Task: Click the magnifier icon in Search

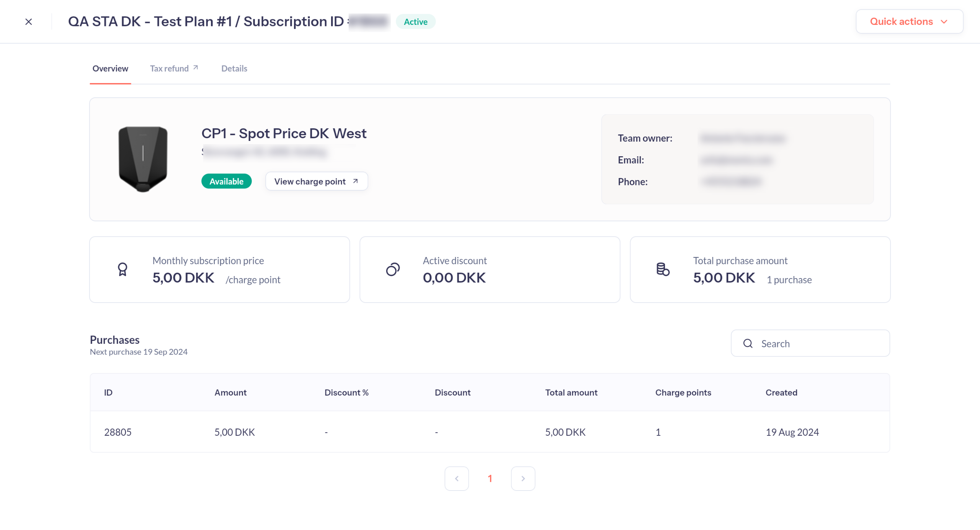Action: [x=748, y=344]
